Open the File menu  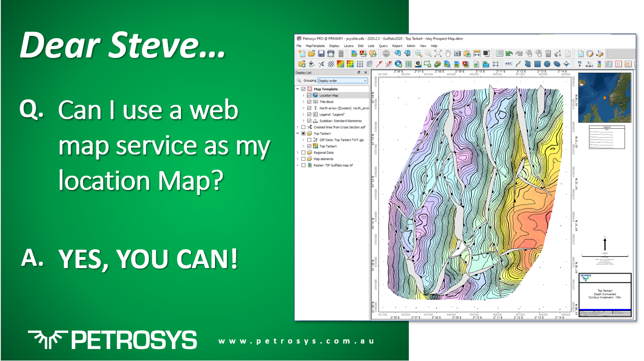tap(299, 46)
